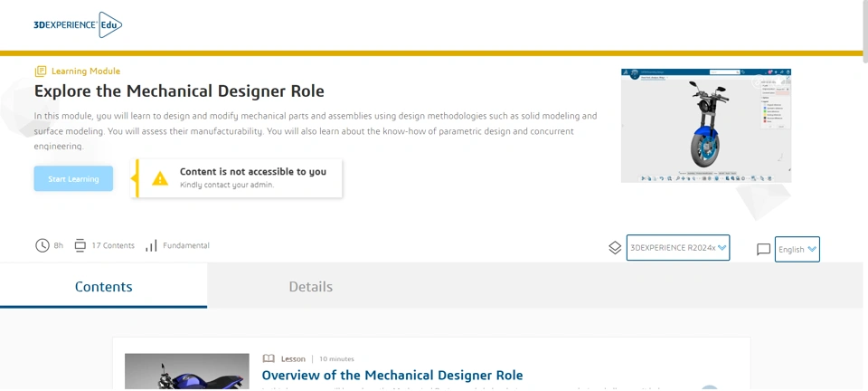Click the blue motorcycle lesson thumbnail
The height and width of the screenshot is (391, 868).
(x=186, y=372)
